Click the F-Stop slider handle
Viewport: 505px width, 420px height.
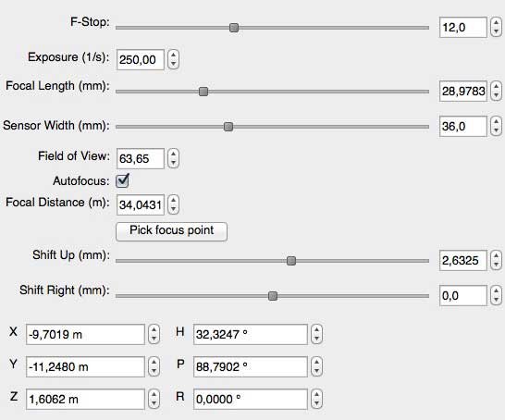coord(234,28)
